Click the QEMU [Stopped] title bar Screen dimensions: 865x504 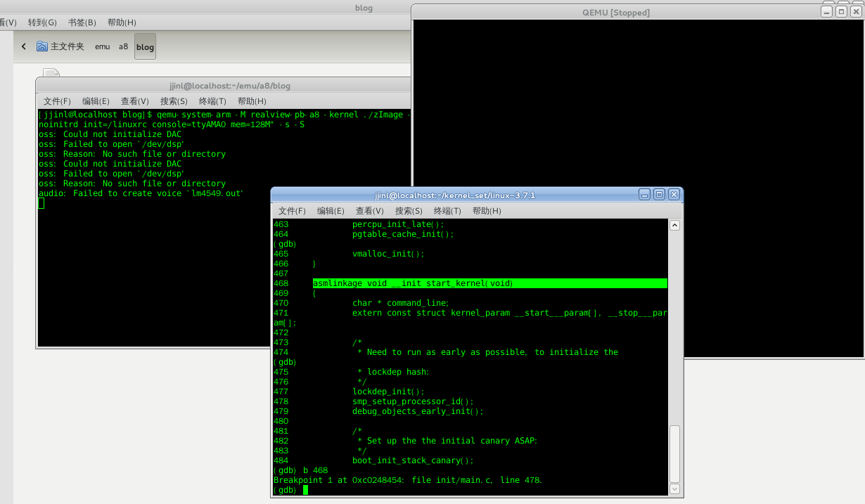pyautogui.click(x=616, y=12)
